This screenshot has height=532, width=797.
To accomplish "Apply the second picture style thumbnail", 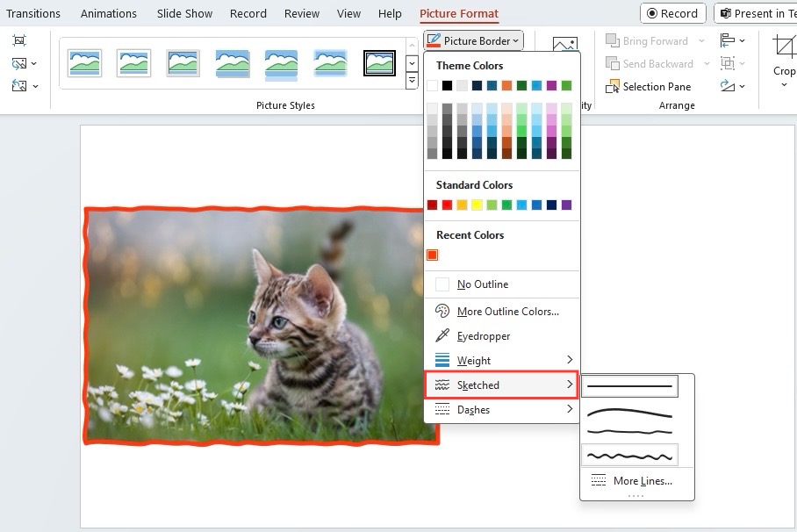I will [x=133, y=63].
